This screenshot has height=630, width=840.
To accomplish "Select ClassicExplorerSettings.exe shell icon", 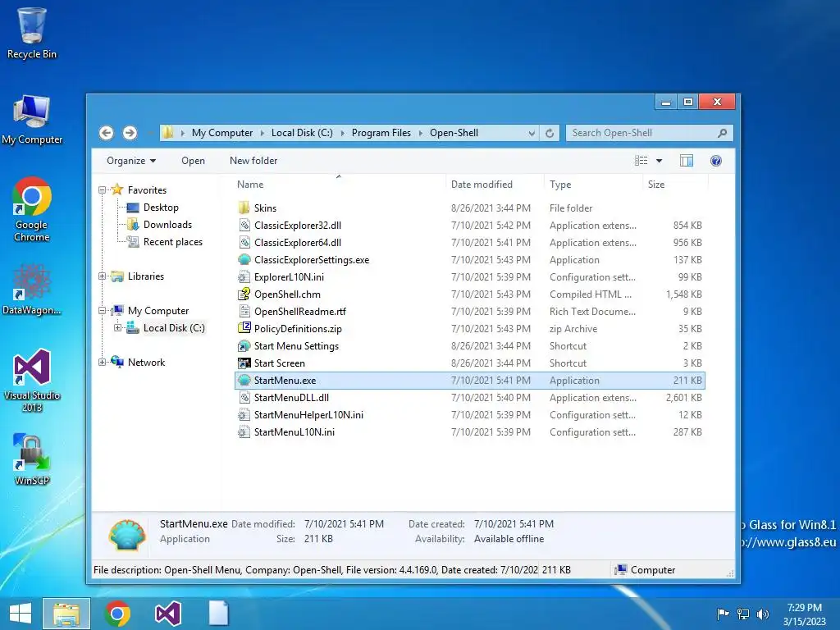I will pos(244,260).
